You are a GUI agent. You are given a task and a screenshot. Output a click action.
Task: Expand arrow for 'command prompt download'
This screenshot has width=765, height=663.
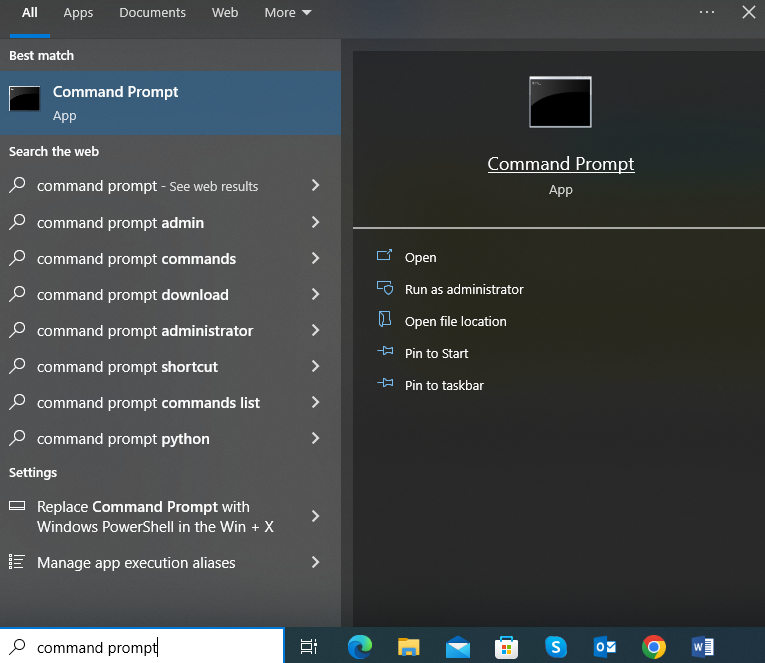tap(316, 294)
